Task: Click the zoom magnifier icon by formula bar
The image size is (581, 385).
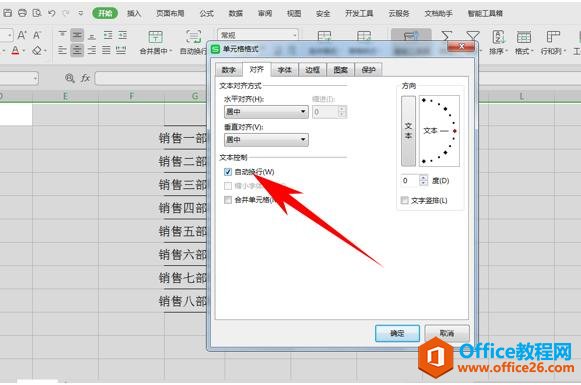Action: pos(69,78)
